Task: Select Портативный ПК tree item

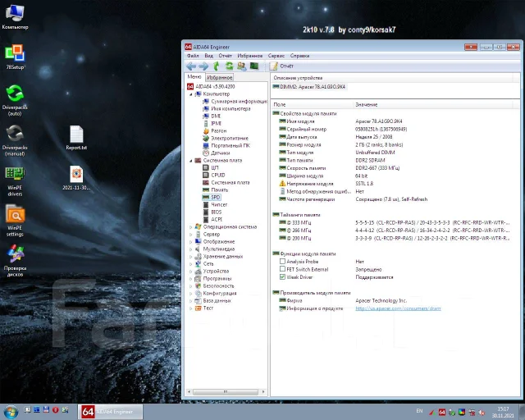Action: [226, 145]
